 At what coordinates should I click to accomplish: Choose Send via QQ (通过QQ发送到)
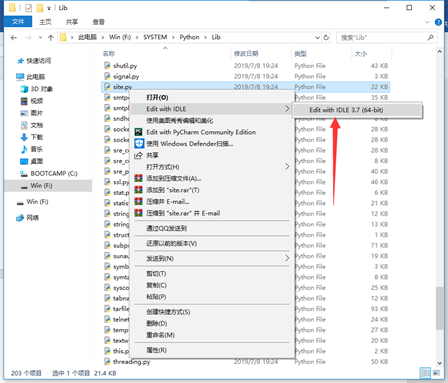point(166,228)
